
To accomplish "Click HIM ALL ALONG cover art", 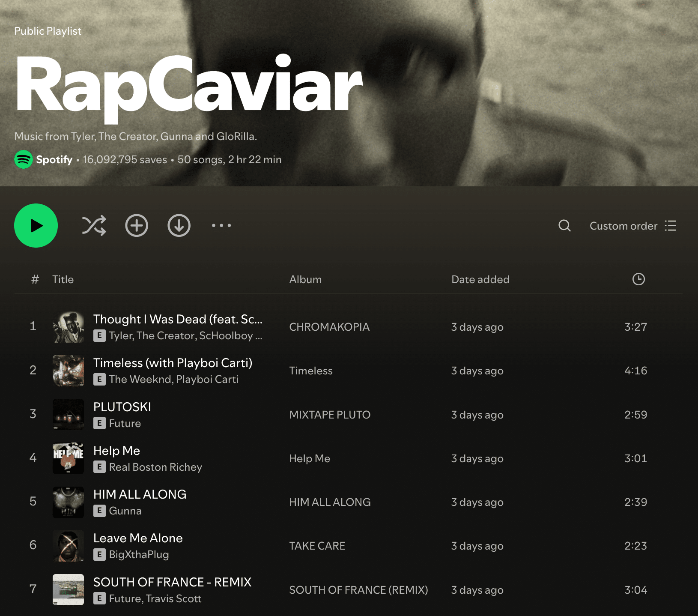I will point(68,502).
